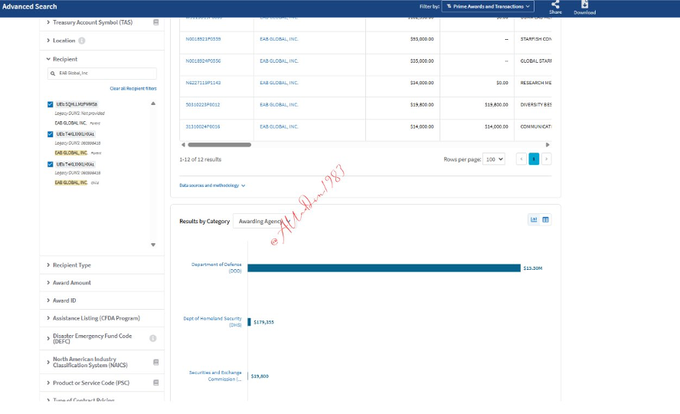
Task: Open the Rows per page dropdown
Action: pyautogui.click(x=495, y=159)
